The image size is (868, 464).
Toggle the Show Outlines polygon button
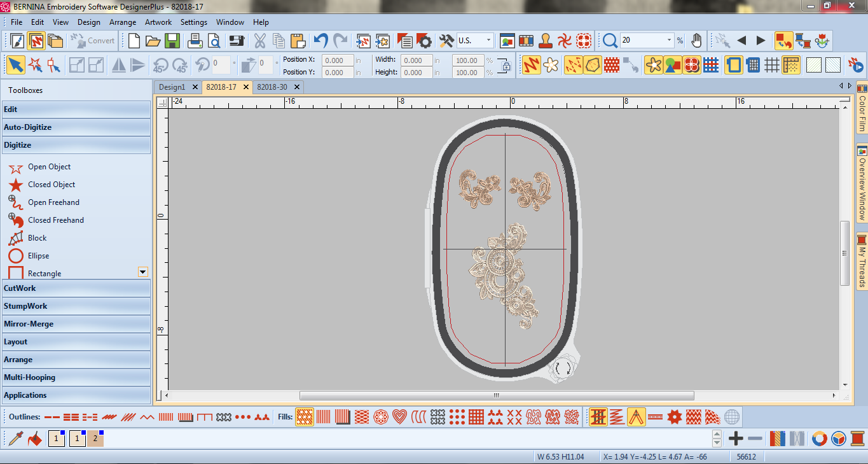[593, 65]
